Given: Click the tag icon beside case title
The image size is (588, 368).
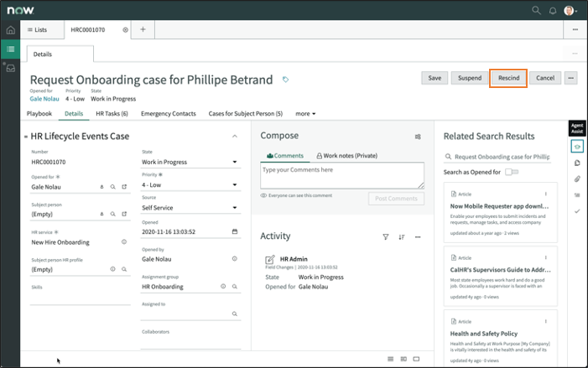Looking at the screenshot, I should 285,80.
